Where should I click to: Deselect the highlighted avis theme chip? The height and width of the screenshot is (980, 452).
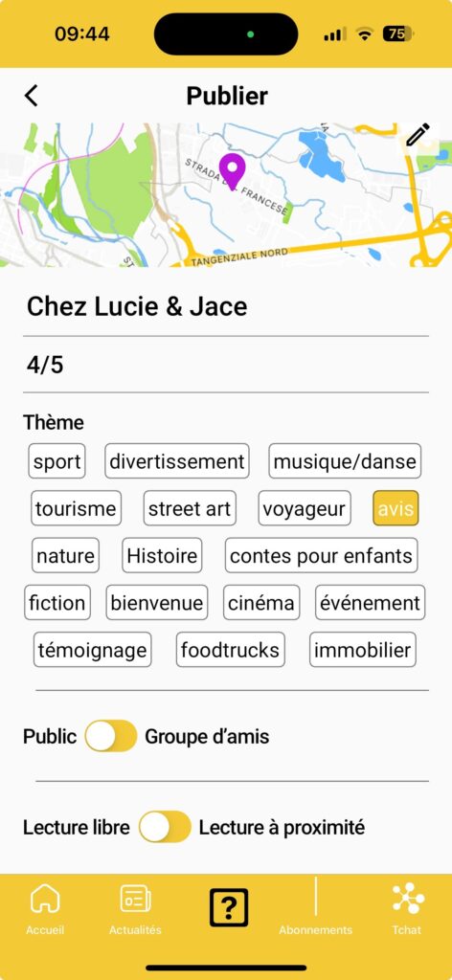(x=395, y=508)
